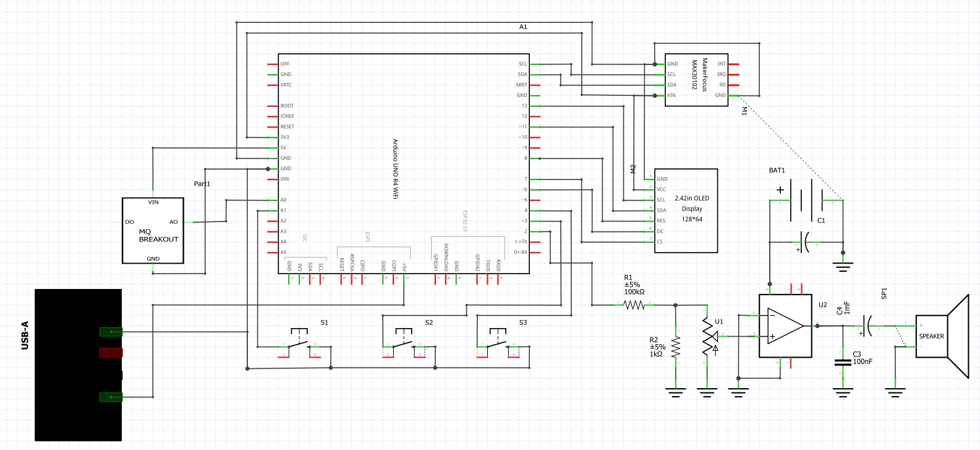The image size is (980, 450).
Task: Click the ground symbol below capacitor C3
Action: pyautogui.click(x=843, y=392)
